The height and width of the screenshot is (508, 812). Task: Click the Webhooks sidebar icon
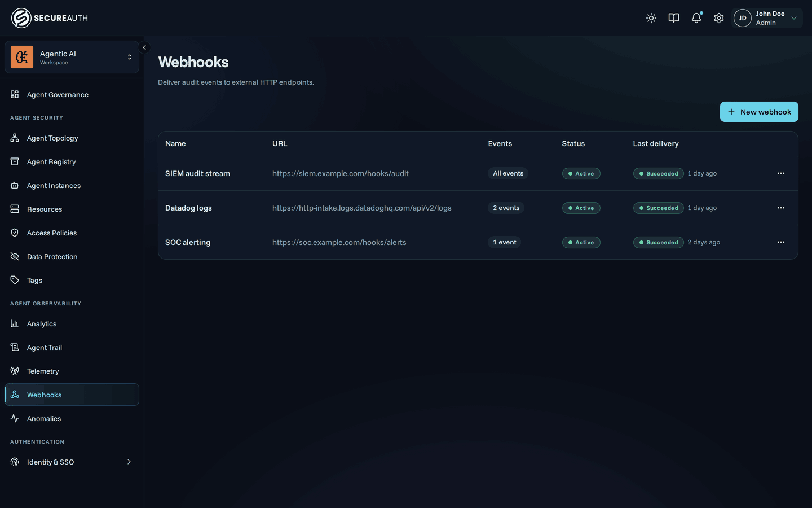[x=15, y=395]
